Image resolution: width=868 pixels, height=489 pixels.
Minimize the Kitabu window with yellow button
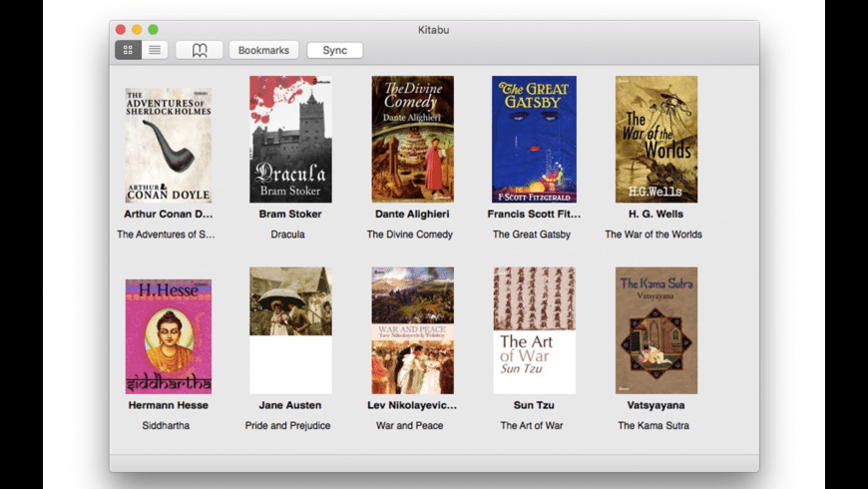coord(137,29)
